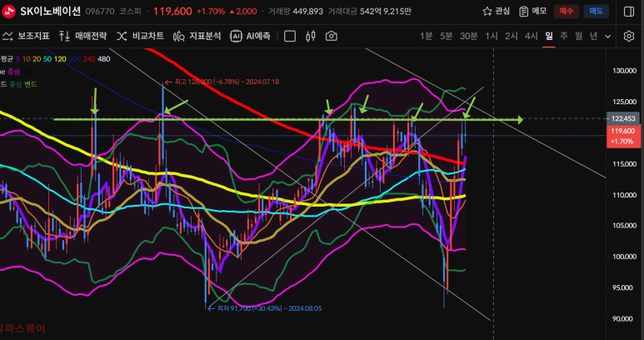This screenshot has width=644, height=340.
Task: Open candlestick chart type selector
Action: click(x=311, y=36)
